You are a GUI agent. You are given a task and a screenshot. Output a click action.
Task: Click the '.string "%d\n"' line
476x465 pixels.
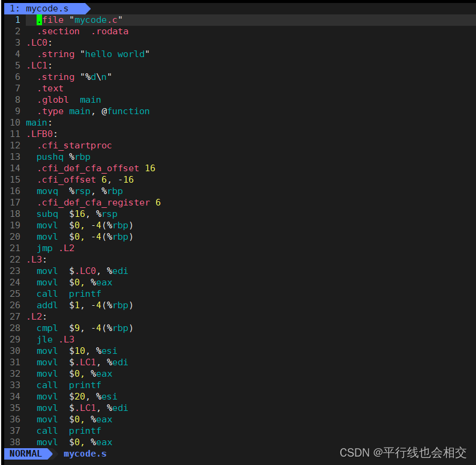point(74,77)
